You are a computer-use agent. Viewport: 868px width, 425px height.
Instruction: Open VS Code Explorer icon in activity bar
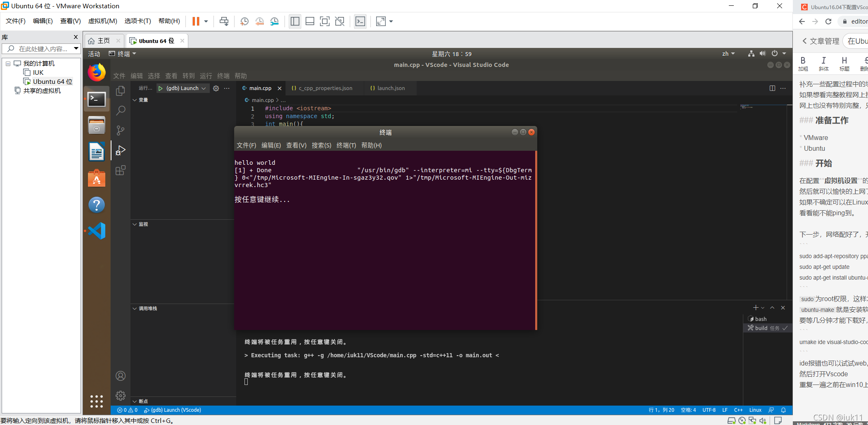coord(121,91)
